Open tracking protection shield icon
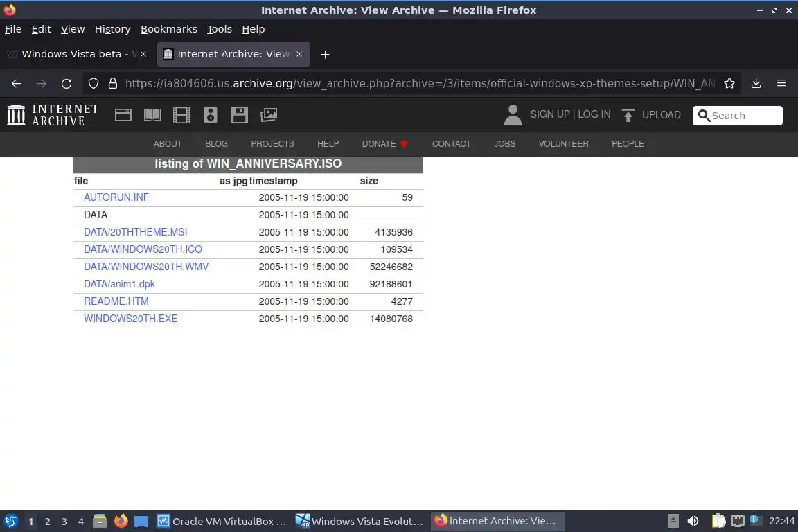798x532 pixels. pyautogui.click(x=94, y=84)
